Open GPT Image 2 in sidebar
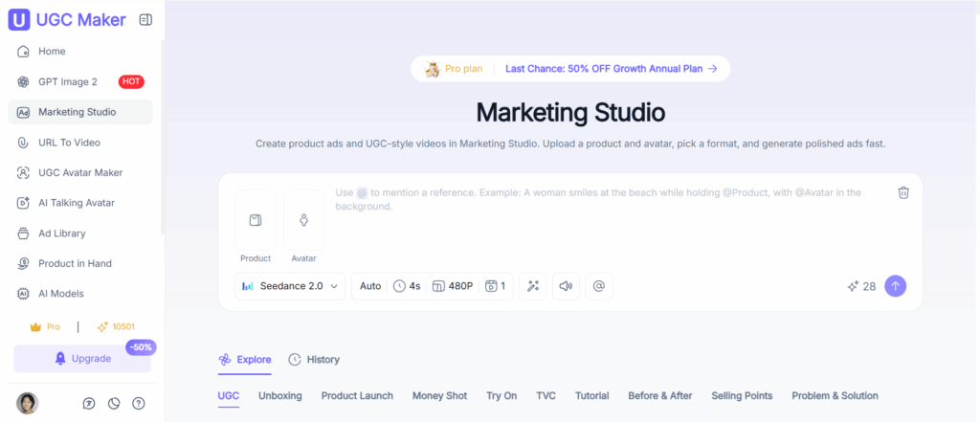 [80, 82]
